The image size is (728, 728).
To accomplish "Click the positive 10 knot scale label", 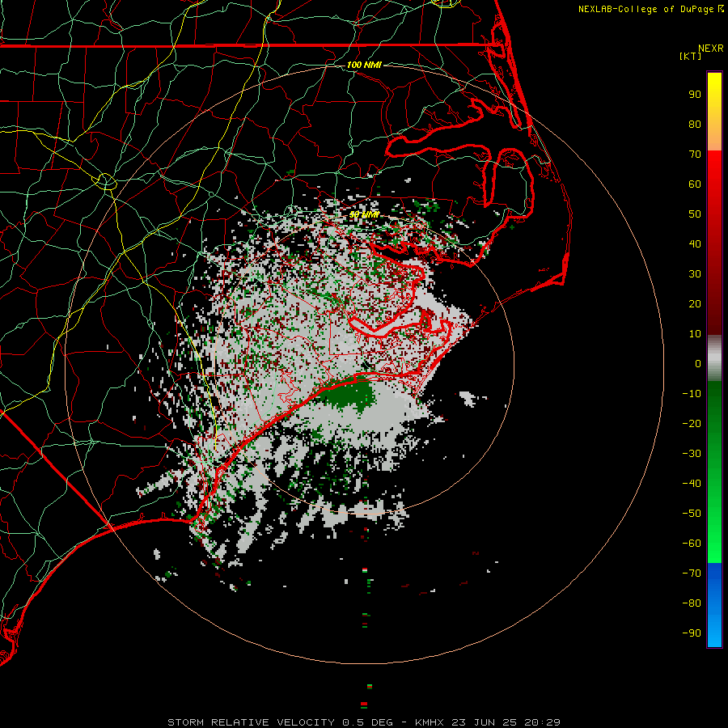I will [695, 334].
